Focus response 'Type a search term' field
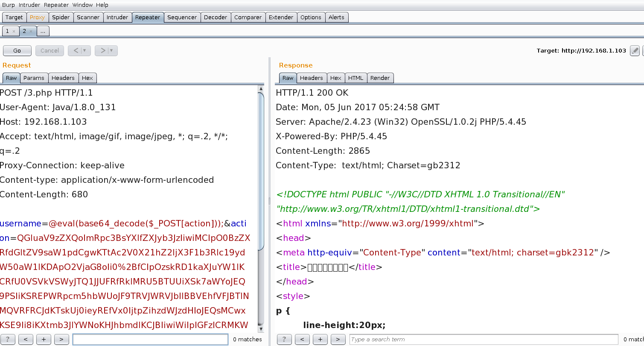644x346 pixels. click(484, 339)
